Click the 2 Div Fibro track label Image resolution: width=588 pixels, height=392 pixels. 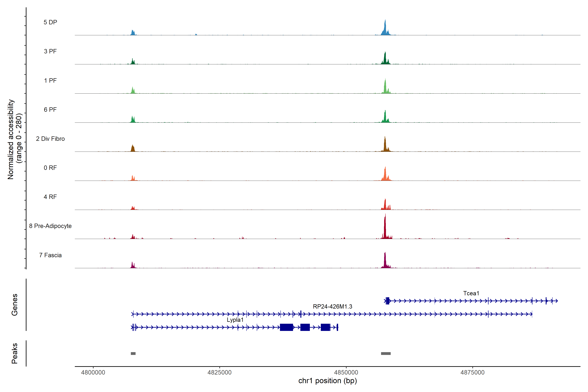[50, 139]
